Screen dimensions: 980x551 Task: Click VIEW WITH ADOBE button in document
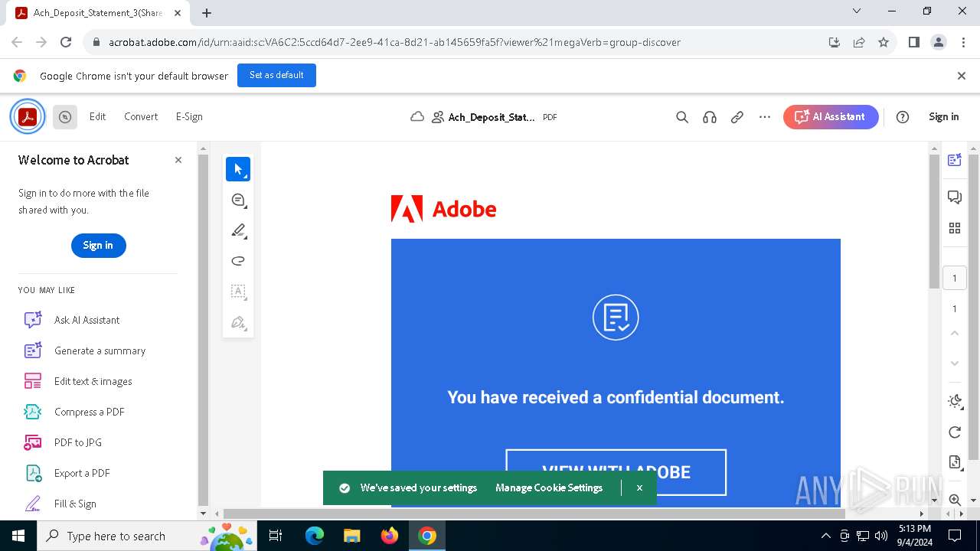tap(616, 472)
